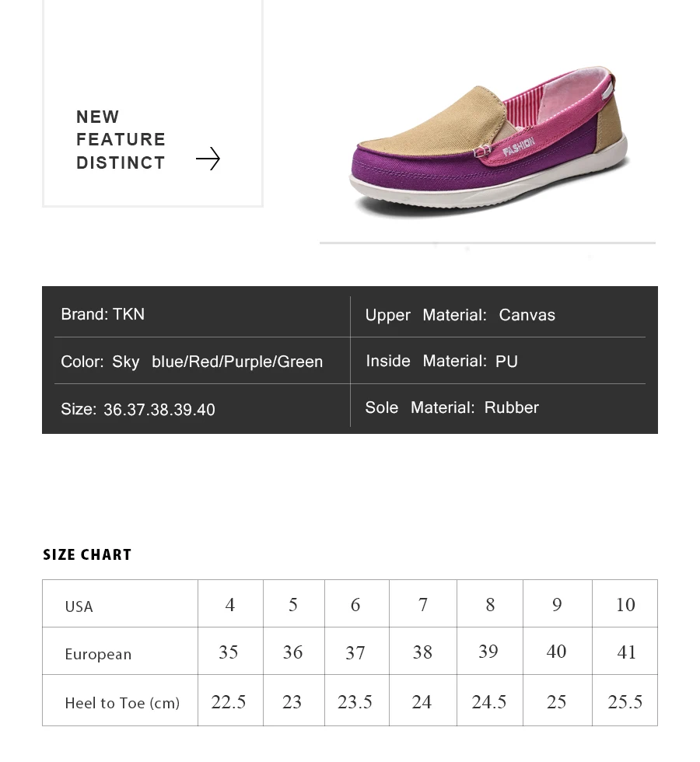Select USA size 10 cell
This screenshot has width=700, height=762.
tap(625, 603)
